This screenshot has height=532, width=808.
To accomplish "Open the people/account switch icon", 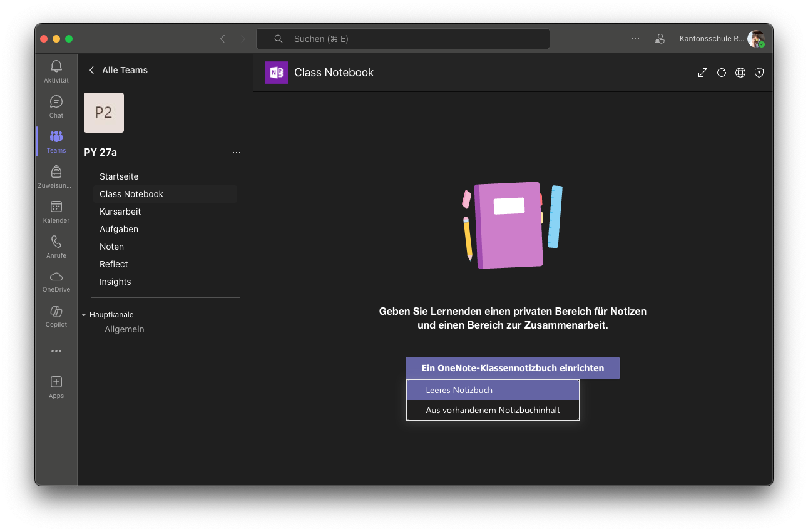I will click(660, 39).
